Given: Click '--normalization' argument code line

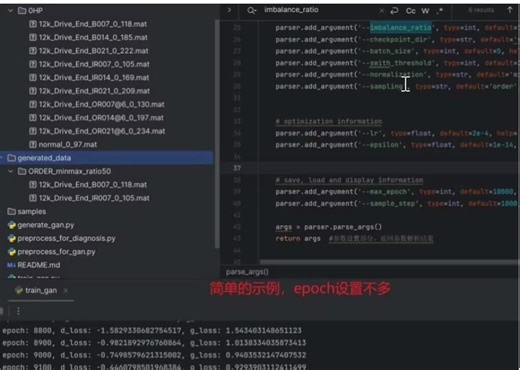Looking at the screenshot, I should tap(397, 74).
